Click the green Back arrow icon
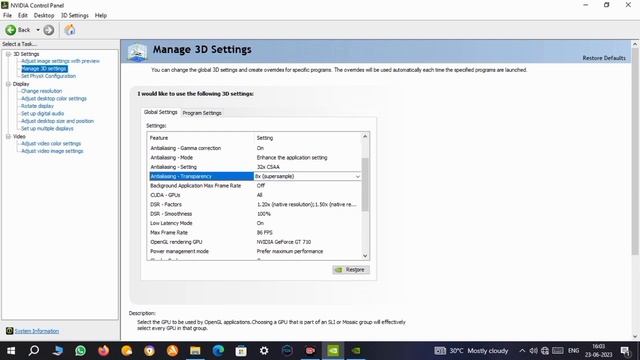This screenshot has height=360, width=640. pos(11,30)
